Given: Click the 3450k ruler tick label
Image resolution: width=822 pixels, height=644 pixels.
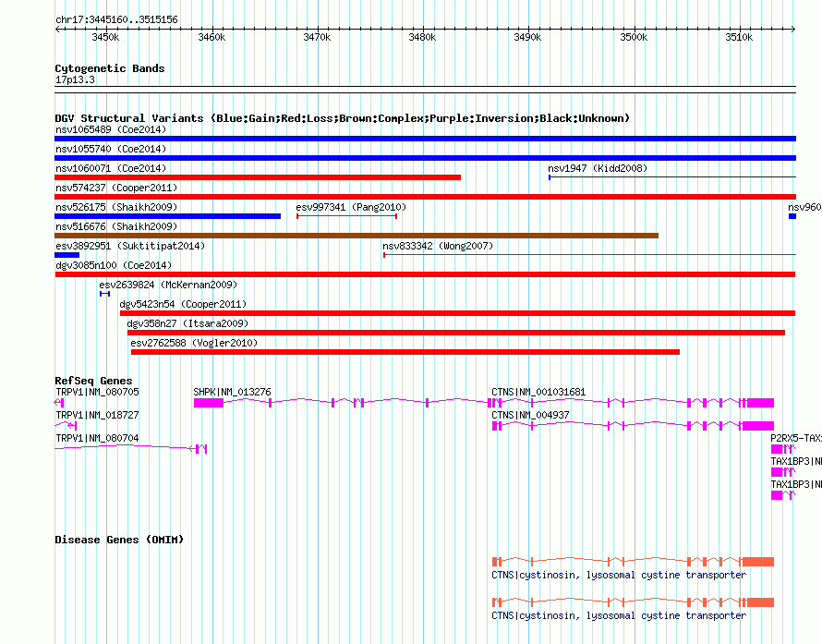Looking at the screenshot, I should (x=105, y=37).
